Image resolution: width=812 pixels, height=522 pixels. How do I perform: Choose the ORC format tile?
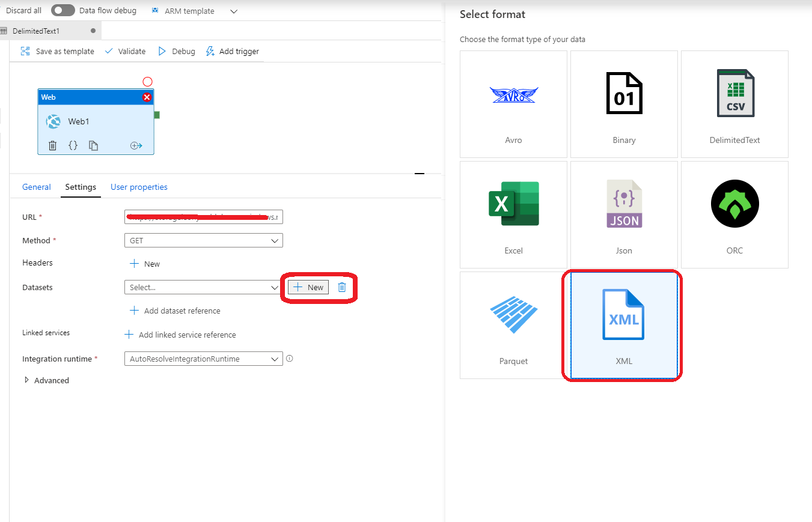pyautogui.click(x=734, y=214)
